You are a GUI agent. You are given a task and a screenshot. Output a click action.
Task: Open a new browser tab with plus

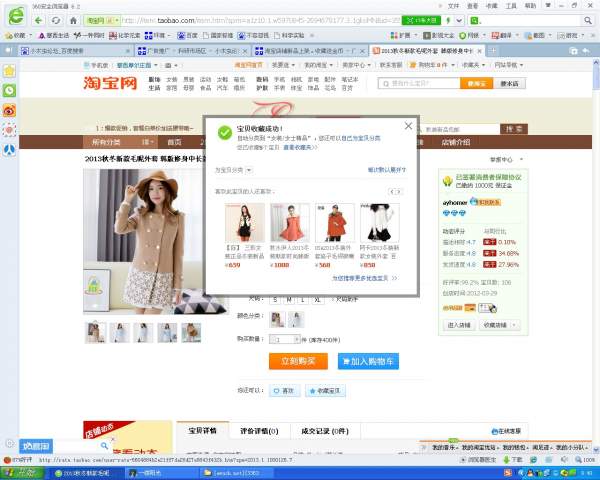[492, 51]
